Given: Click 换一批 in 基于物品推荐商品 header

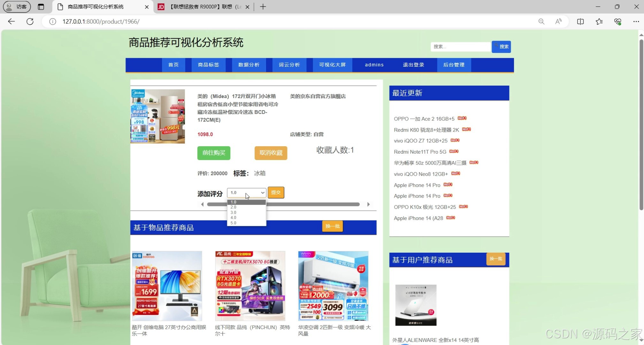Looking at the screenshot, I should (333, 226).
